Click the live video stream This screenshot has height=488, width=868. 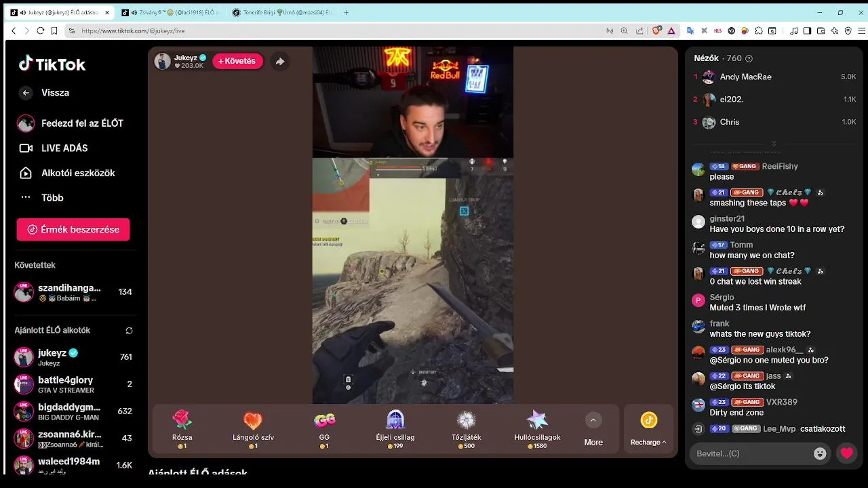(x=412, y=225)
